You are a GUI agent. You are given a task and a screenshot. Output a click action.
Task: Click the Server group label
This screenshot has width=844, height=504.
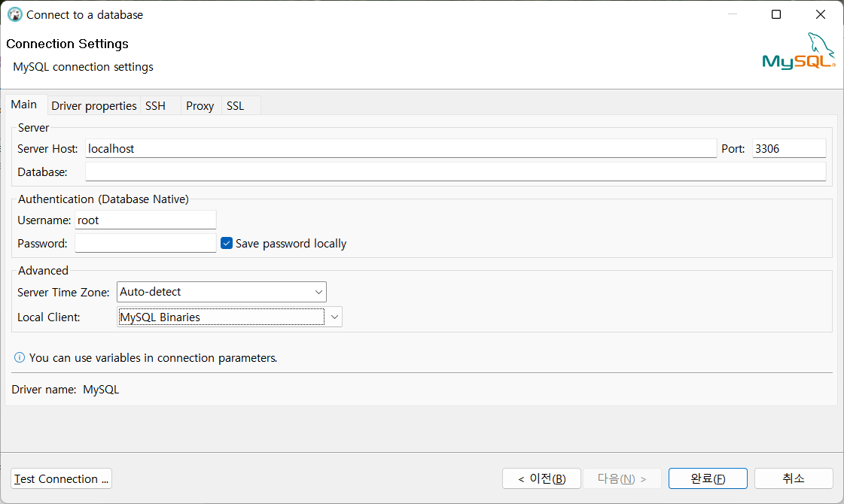click(x=33, y=127)
